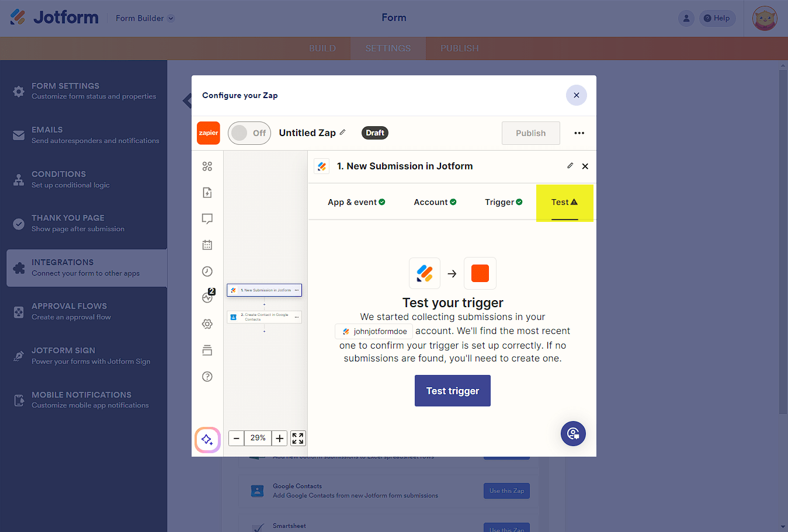
Task: Open options menu of Google Contacts step node
Action: click(297, 317)
